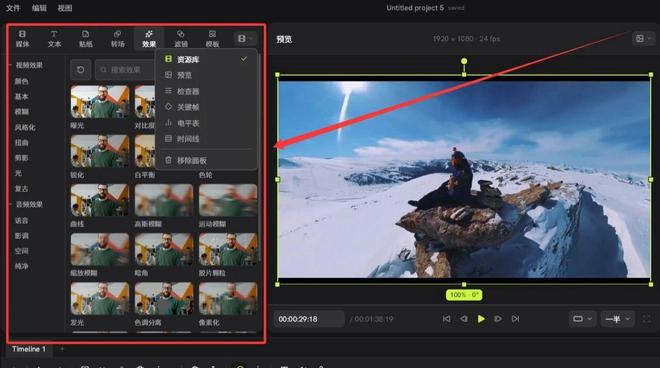
Task: Click the 100% · 0° scale badge
Action: coord(464,295)
